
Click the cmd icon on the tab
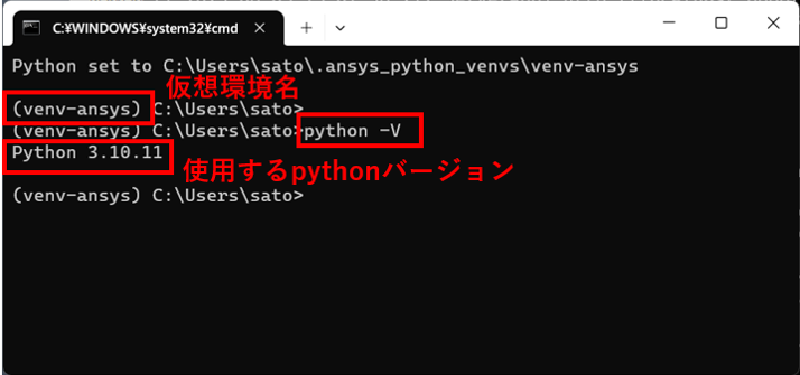tap(31, 29)
